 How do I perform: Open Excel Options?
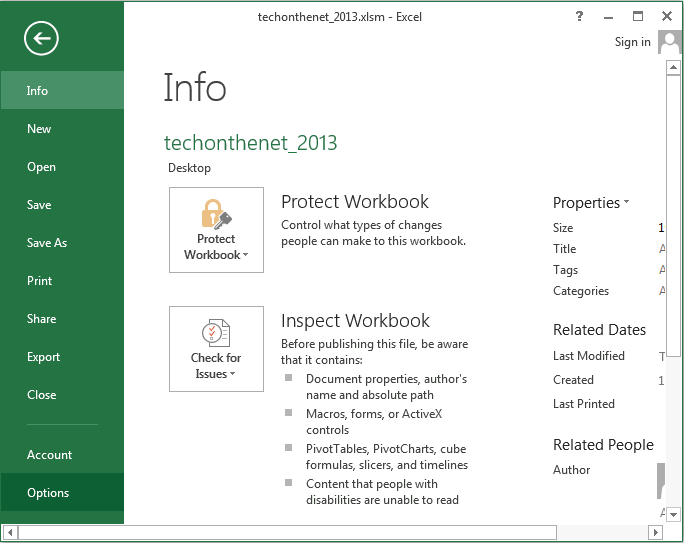coord(48,493)
